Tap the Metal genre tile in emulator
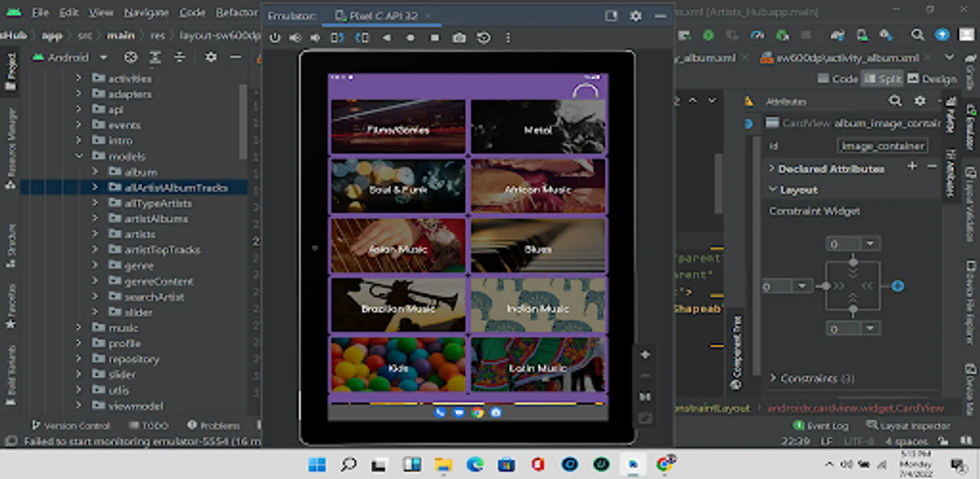 pos(538,128)
